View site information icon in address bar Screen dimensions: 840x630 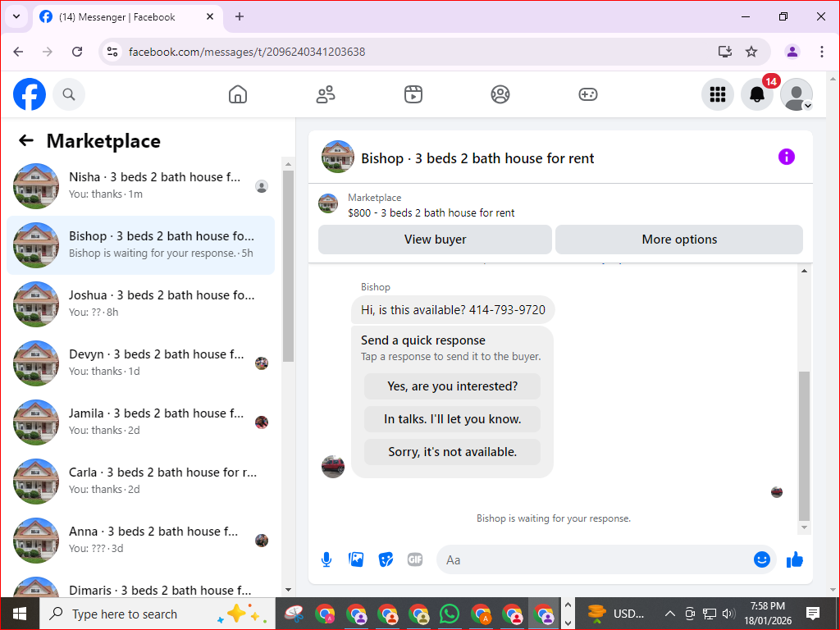(112, 52)
